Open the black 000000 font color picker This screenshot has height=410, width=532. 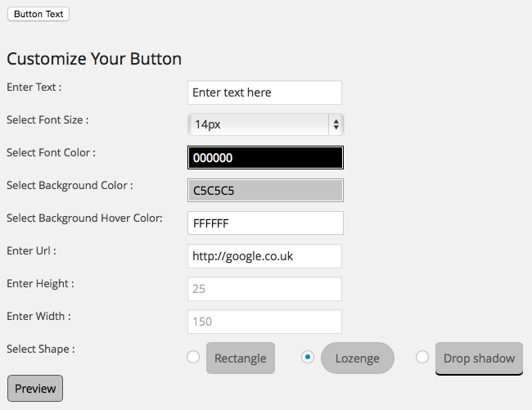click(265, 158)
